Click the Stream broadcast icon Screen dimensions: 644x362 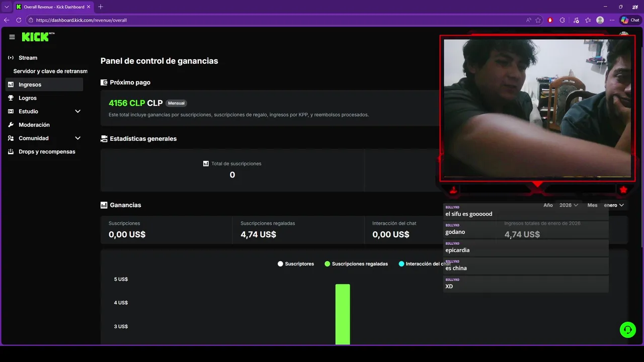tap(11, 58)
